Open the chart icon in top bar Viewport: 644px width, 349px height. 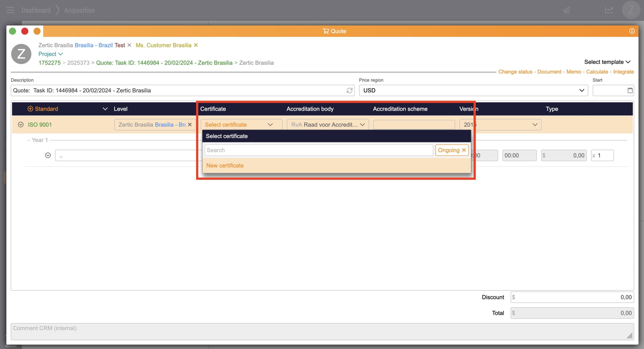[609, 10]
